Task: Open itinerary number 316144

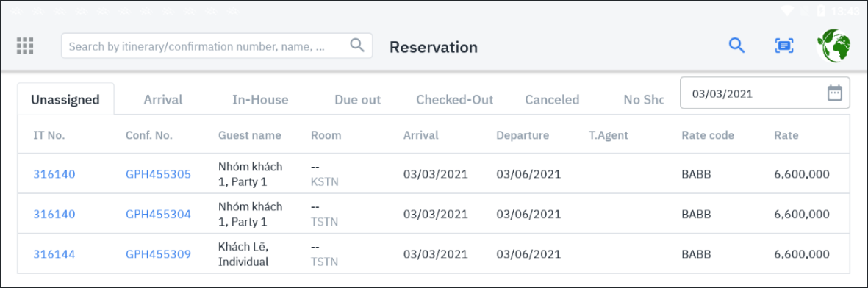Action: (54, 254)
